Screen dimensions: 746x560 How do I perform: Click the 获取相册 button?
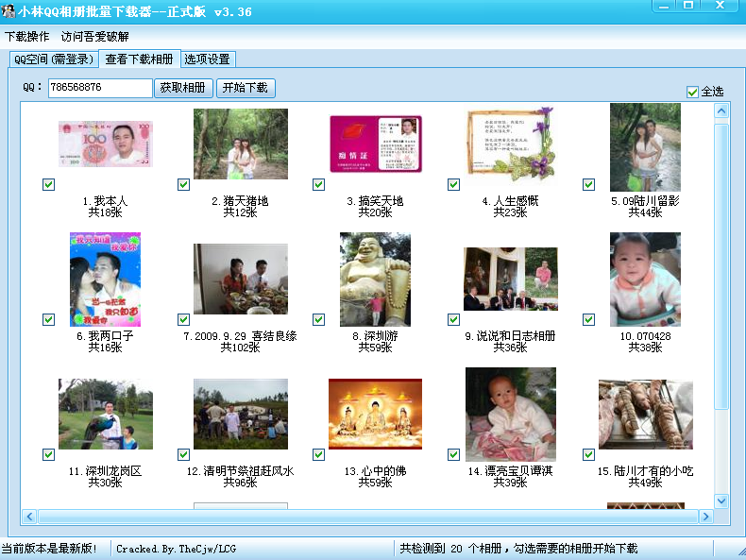point(182,88)
